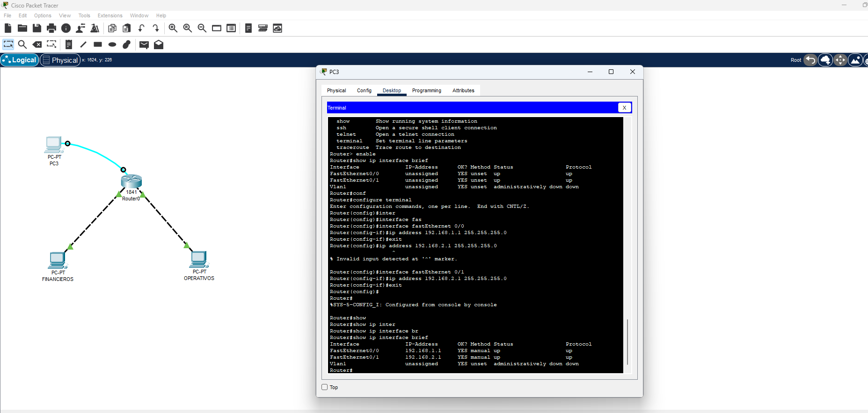The image size is (868, 413).
Task: Open the cloud view window icon
Action: (x=277, y=28)
